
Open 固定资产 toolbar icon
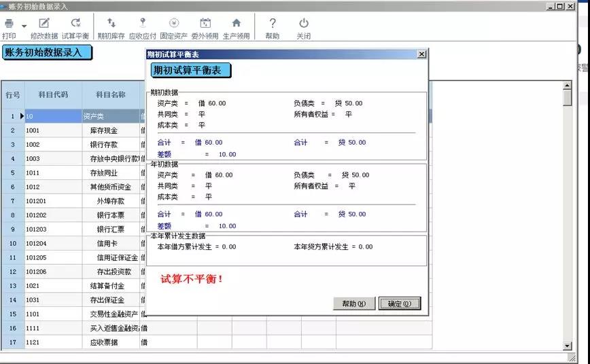[x=174, y=24]
